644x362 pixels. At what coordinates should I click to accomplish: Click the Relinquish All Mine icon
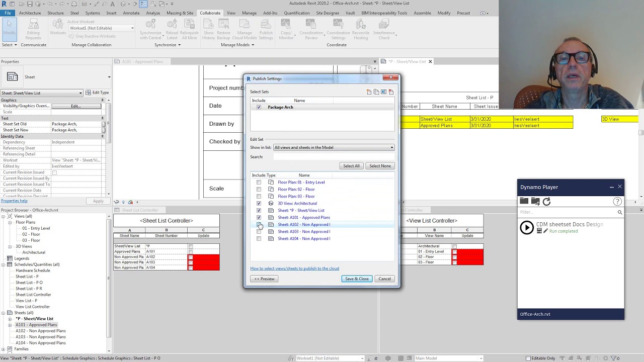pos(189,30)
